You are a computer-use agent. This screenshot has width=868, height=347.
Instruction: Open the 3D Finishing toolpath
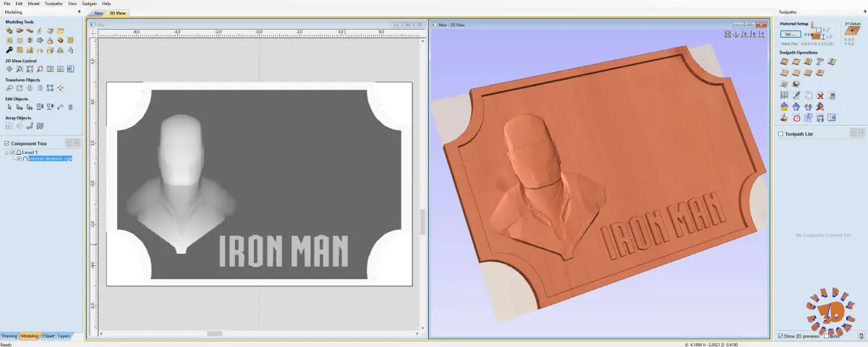796,84
